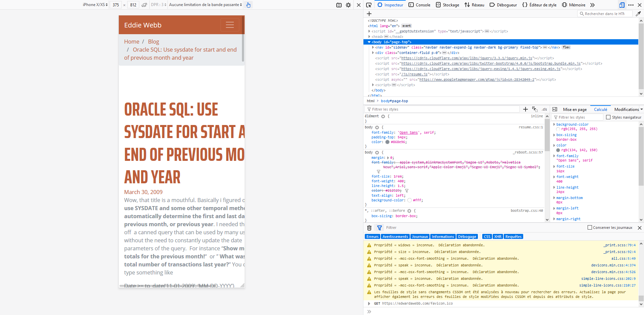This screenshot has height=315, width=644.
Task: Switch to the Mémoire tab
Action: coord(574,5)
